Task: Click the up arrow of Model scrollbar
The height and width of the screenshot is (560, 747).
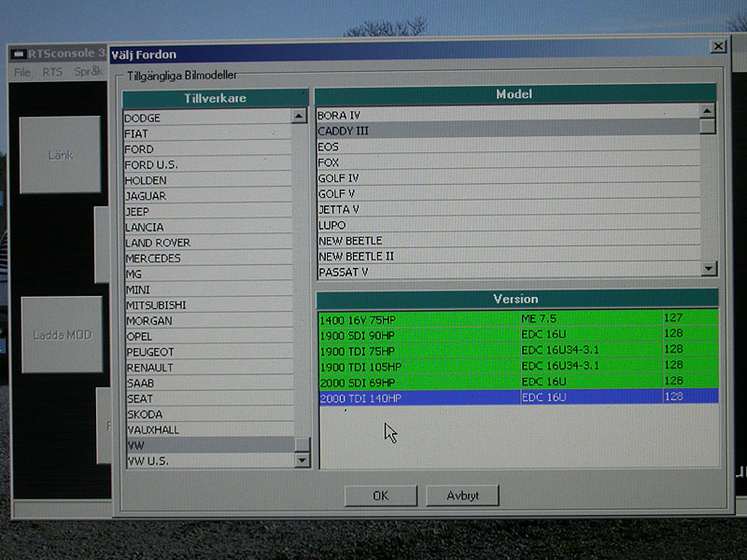Action: pos(707,111)
